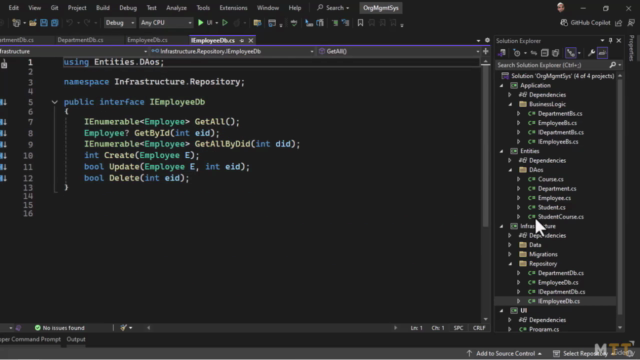640x360 pixels.
Task: Click Collapse All in Solution Explorer
Action: 544,53
